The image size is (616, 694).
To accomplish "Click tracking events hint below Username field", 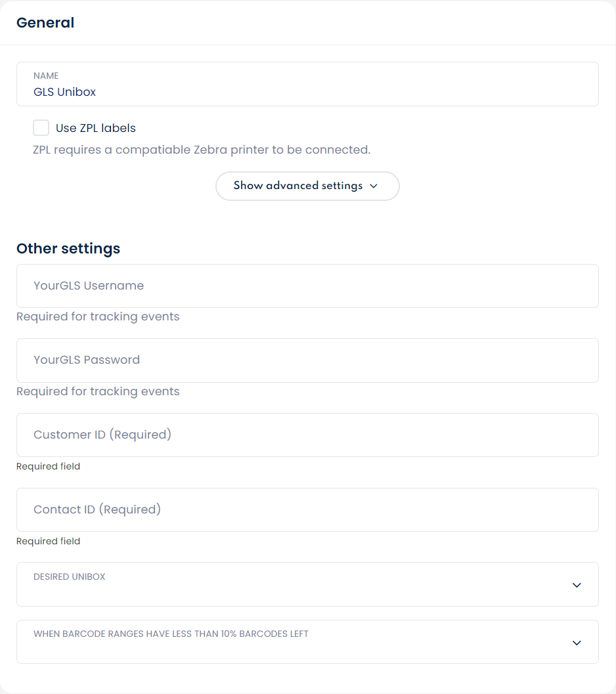I will 98,316.
